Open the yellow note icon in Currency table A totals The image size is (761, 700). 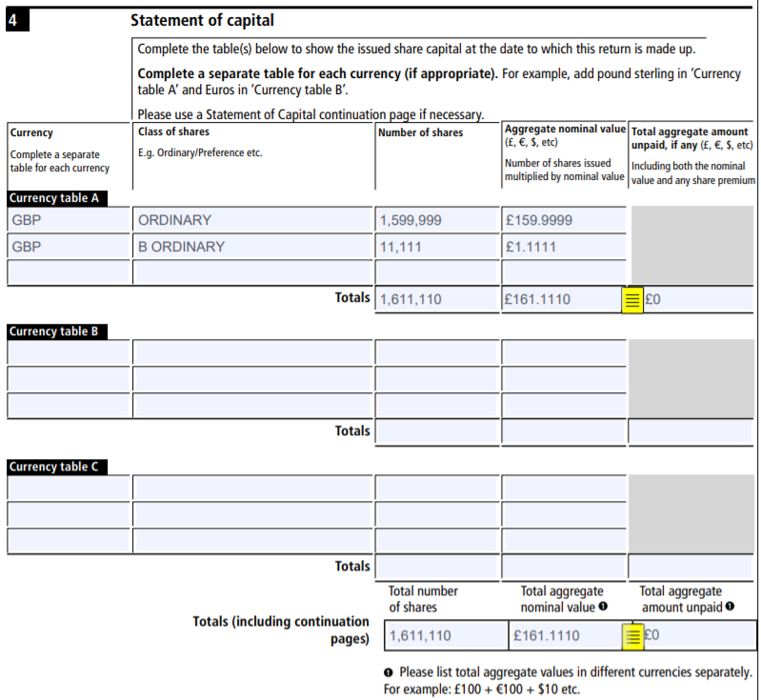pos(631,299)
